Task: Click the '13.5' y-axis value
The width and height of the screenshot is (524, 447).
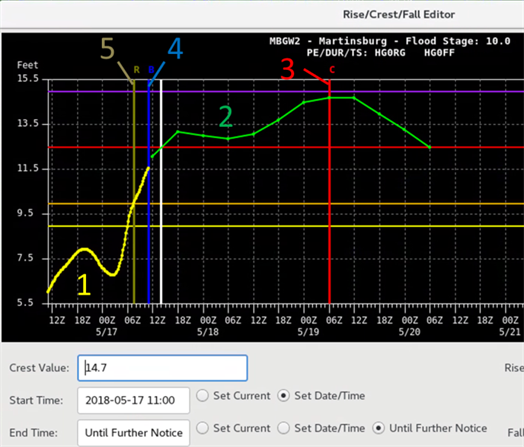Action: [28, 124]
